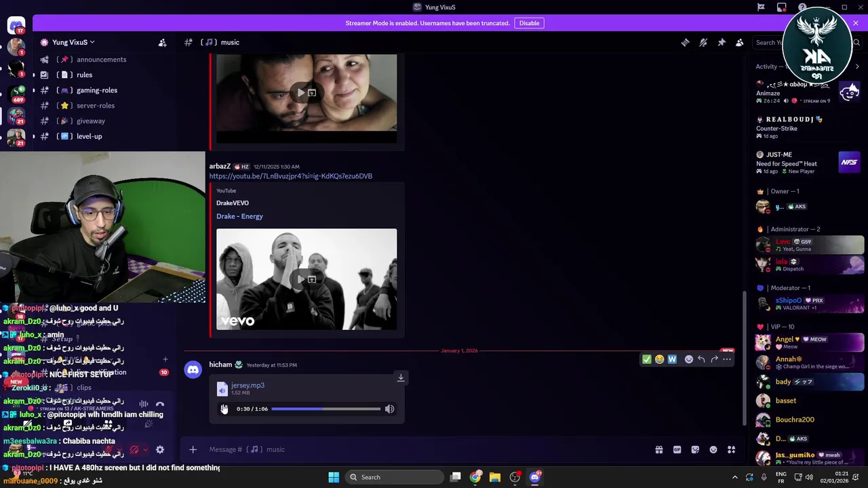Click member Angel in the VIP list
868x488 pixels.
[808, 342]
